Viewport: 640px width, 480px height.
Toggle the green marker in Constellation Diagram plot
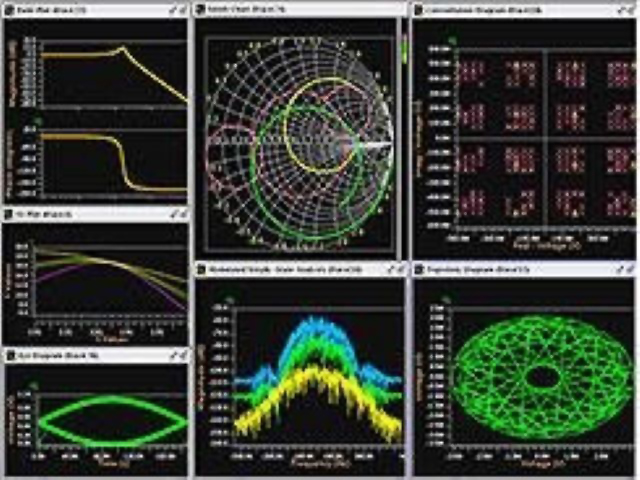(x=452, y=38)
